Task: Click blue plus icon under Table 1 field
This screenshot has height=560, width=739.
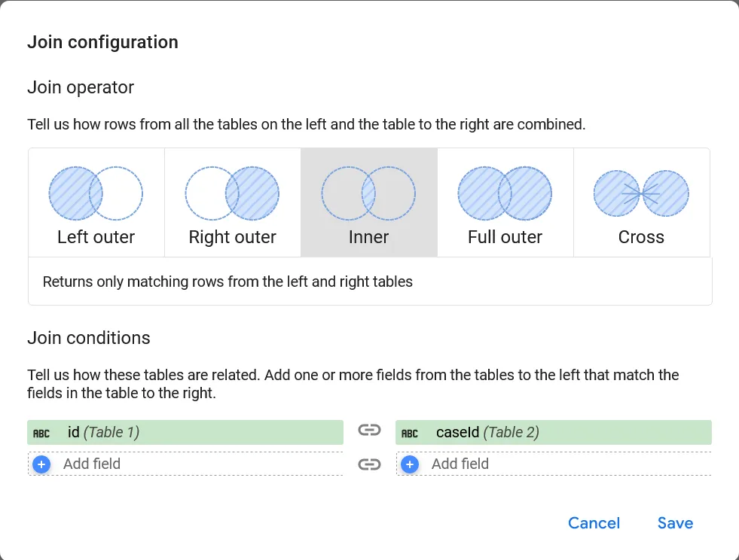Action: point(41,464)
